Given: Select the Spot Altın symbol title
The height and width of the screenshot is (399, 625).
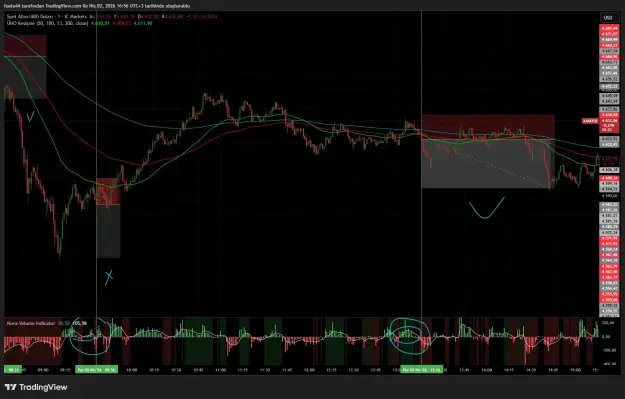Looking at the screenshot, I should tap(47, 17).
